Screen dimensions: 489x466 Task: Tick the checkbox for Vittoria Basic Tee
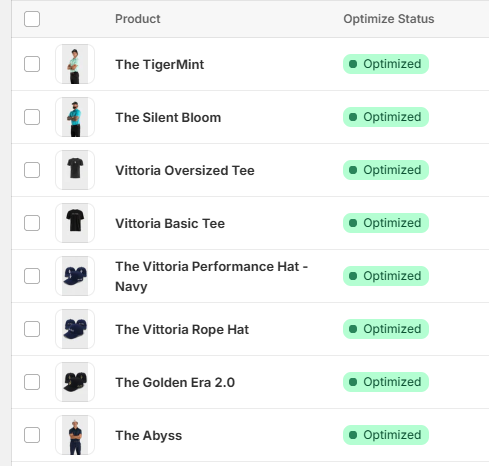pos(32,223)
